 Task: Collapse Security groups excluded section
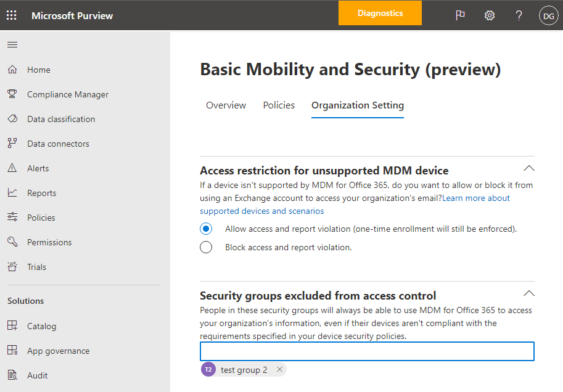point(529,293)
